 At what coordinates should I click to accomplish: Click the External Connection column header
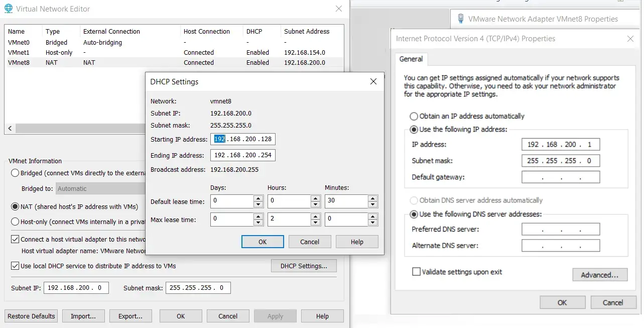coord(130,31)
